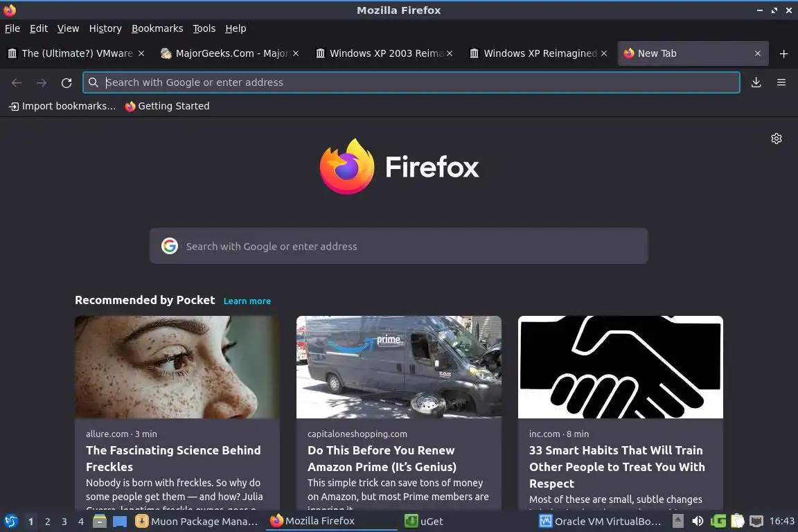Open 33 Smart Habits article headline
This screenshot has height=532, width=798.
pos(617,467)
